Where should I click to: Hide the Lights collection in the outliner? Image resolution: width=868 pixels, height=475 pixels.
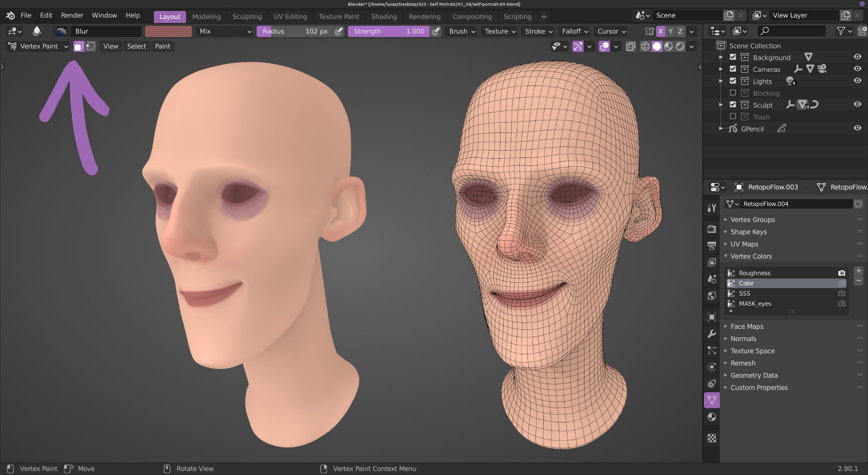(x=858, y=81)
